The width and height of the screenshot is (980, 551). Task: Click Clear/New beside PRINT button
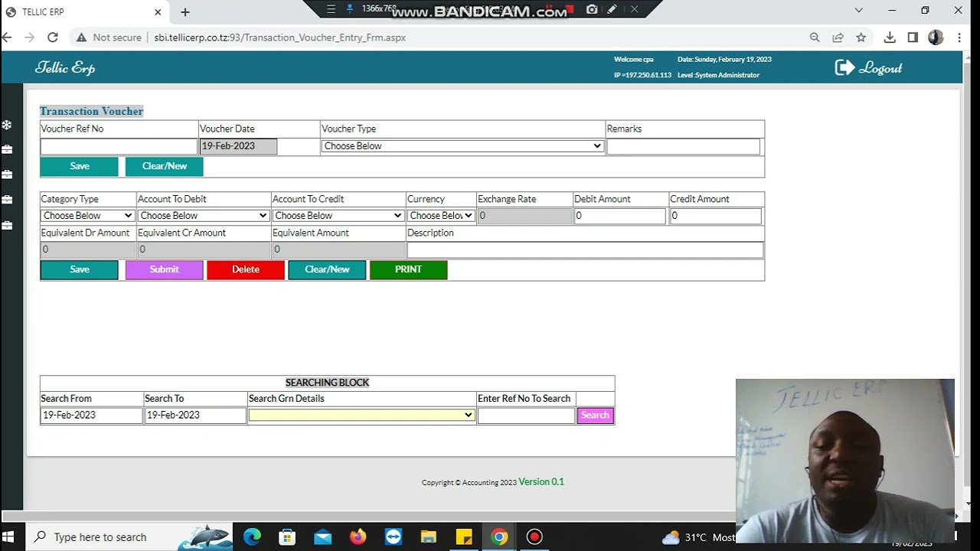coord(327,269)
